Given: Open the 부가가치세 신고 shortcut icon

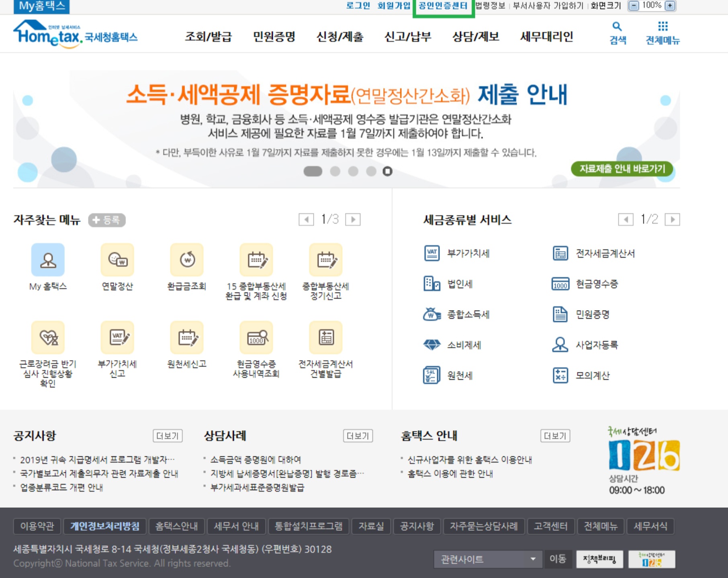Looking at the screenshot, I should 117,337.
